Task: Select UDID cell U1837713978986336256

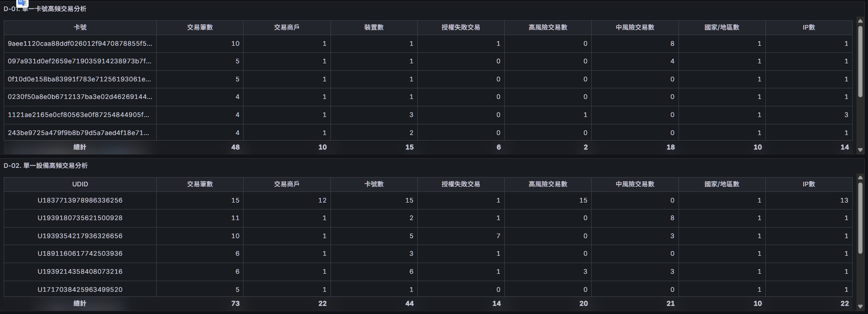Action: [x=80, y=200]
